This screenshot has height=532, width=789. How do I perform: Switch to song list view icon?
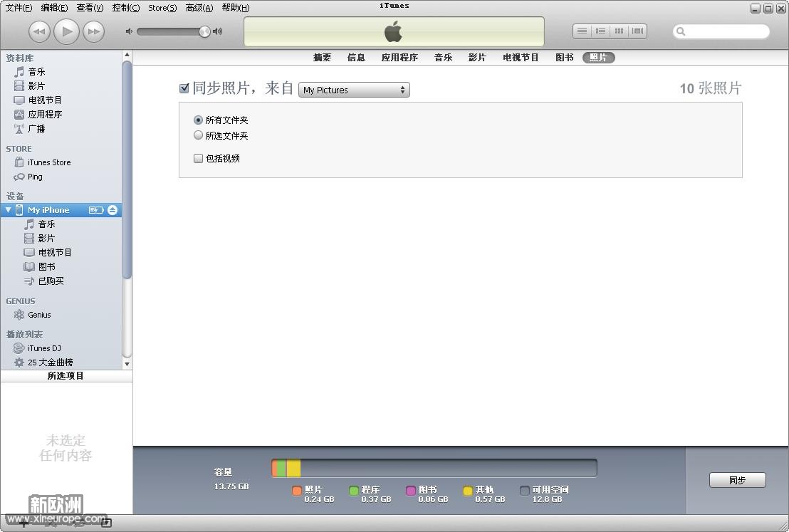coord(582,31)
